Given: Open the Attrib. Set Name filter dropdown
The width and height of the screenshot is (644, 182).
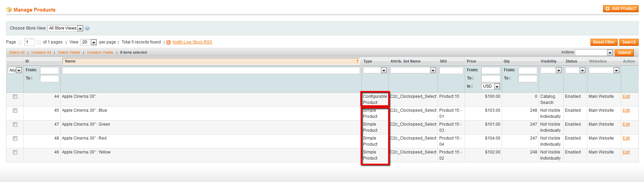Looking at the screenshot, I should [413, 70].
